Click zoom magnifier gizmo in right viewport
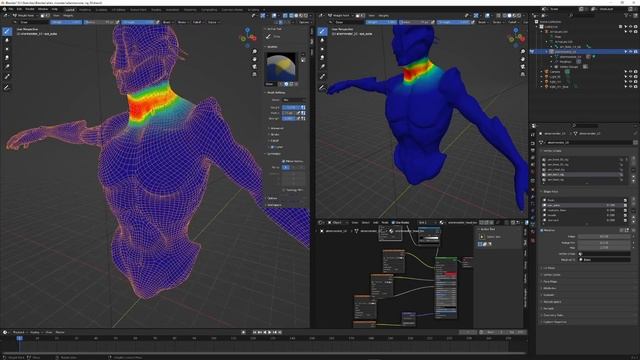Viewport: 640px width, 360px height. pos(523,51)
